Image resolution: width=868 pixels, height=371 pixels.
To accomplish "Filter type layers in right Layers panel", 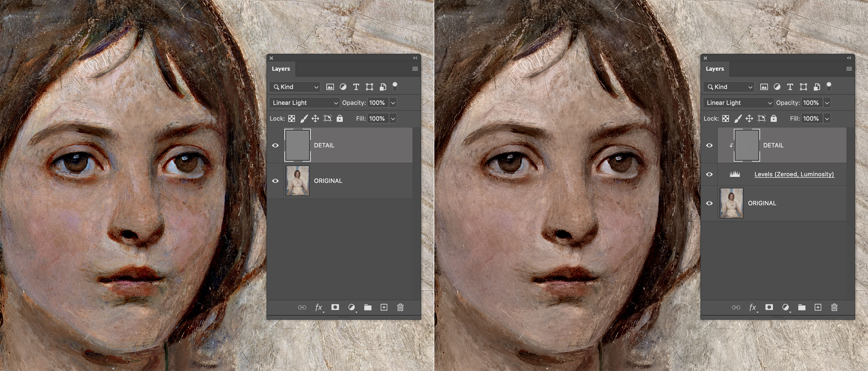I will pos(790,87).
